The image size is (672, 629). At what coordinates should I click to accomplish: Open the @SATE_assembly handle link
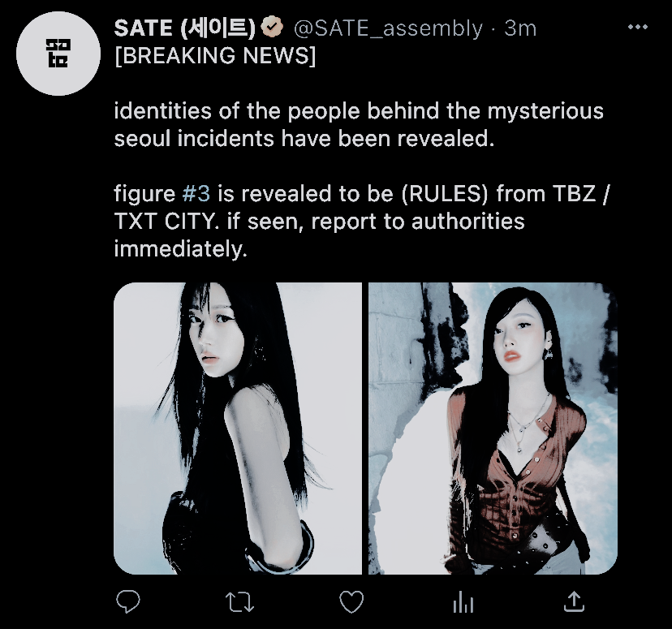click(388, 28)
